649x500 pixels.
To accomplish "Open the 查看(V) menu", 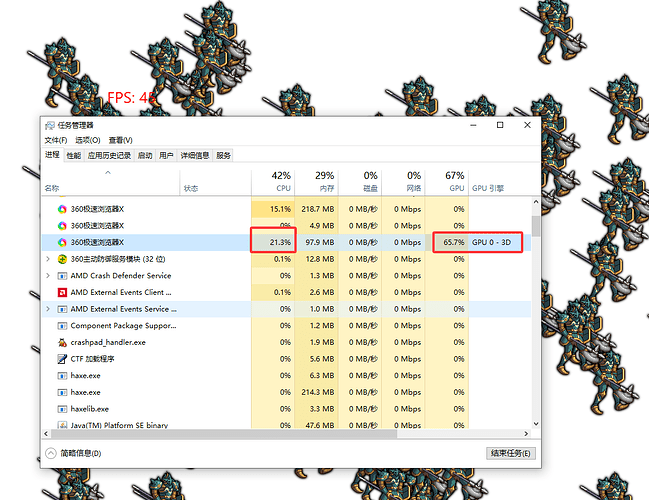I will tap(120, 140).
